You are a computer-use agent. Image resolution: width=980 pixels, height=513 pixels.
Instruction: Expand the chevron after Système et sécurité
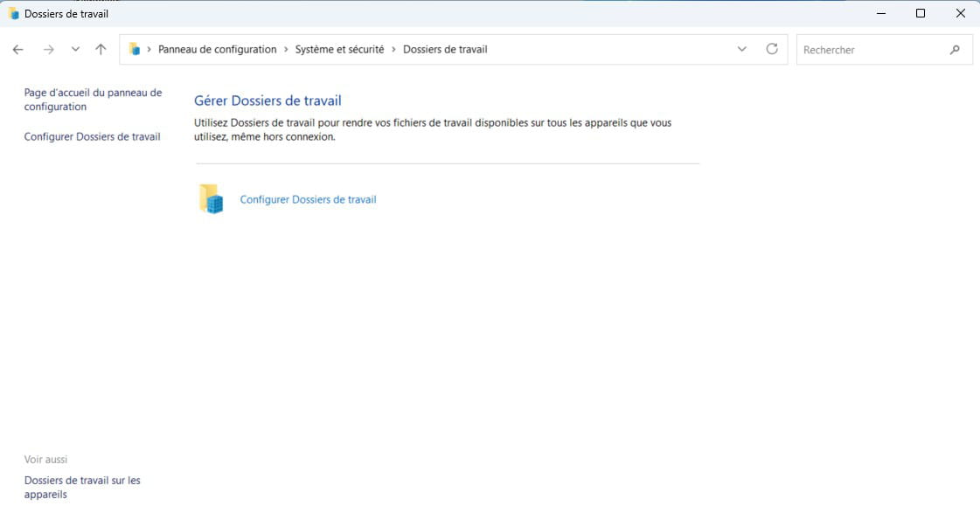(393, 50)
